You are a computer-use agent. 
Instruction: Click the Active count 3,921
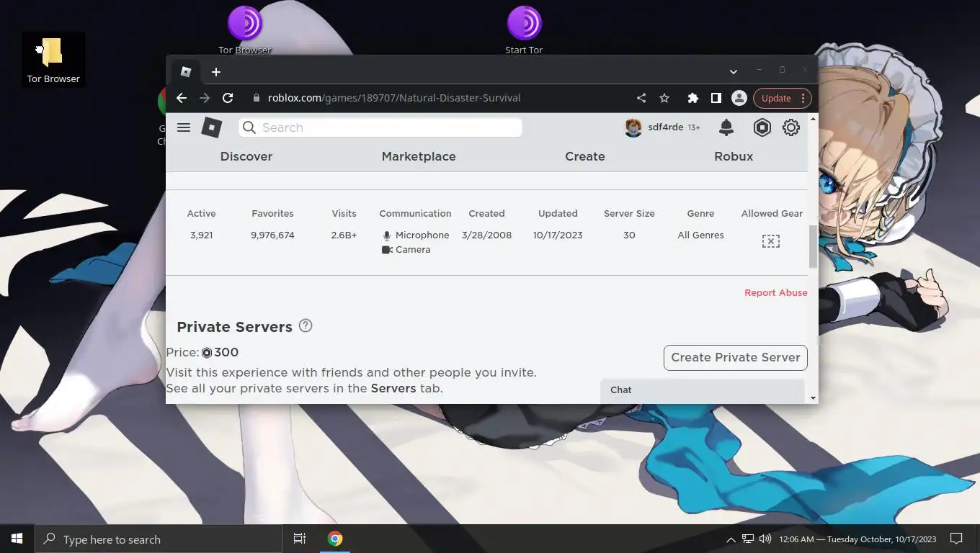coord(201,235)
